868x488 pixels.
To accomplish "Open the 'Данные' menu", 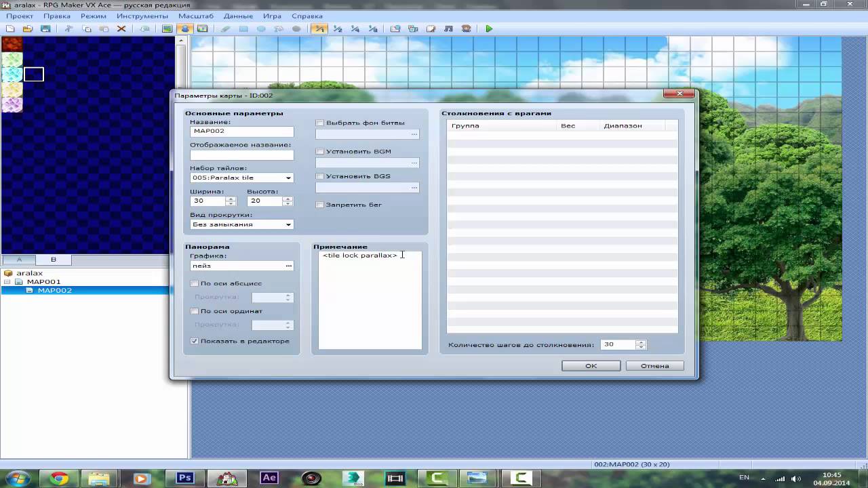I will 238,16.
